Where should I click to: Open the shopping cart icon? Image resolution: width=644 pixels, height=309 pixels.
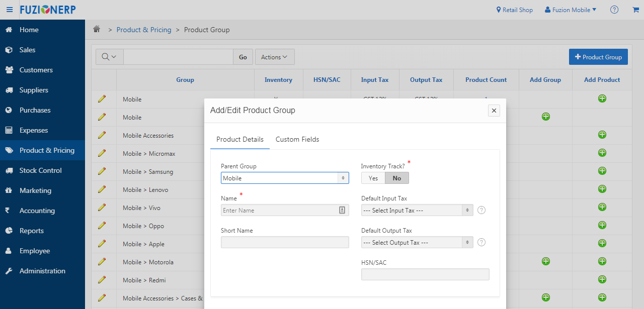point(635,10)
